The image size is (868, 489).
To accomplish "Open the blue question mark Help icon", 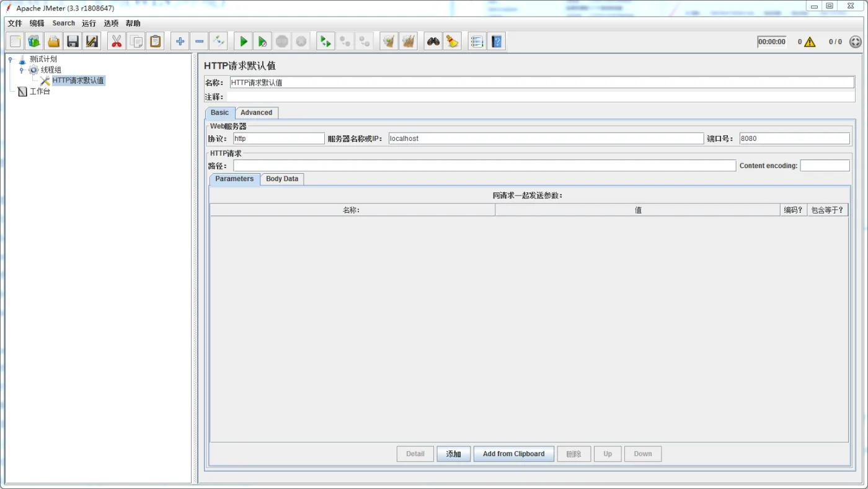I will pyautogui.click(x=497, y=42).
